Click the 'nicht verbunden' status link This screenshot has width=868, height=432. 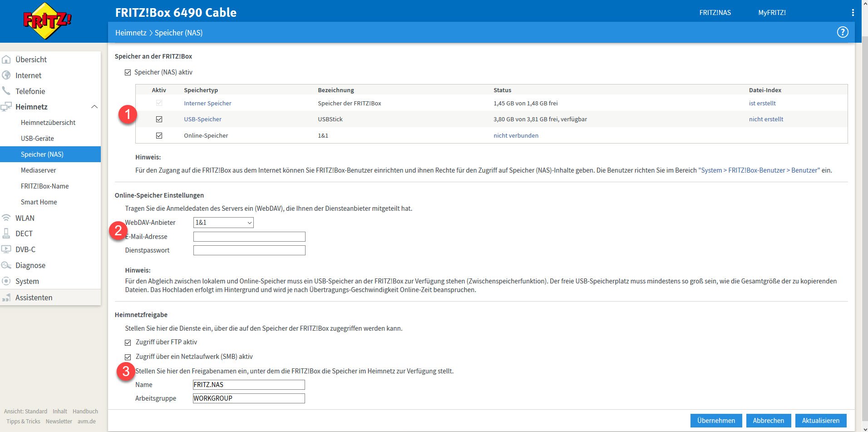tap(516, 135)
